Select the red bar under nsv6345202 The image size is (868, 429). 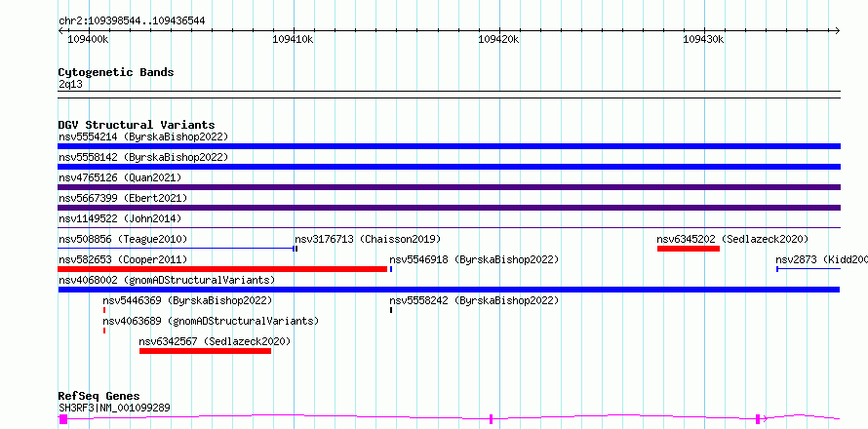[x=689, y=249]
